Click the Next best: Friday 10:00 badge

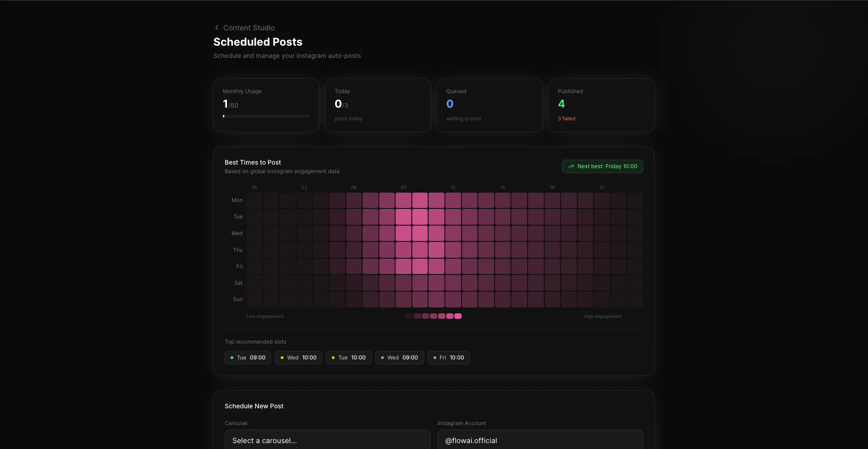click(x=602, y=166)
